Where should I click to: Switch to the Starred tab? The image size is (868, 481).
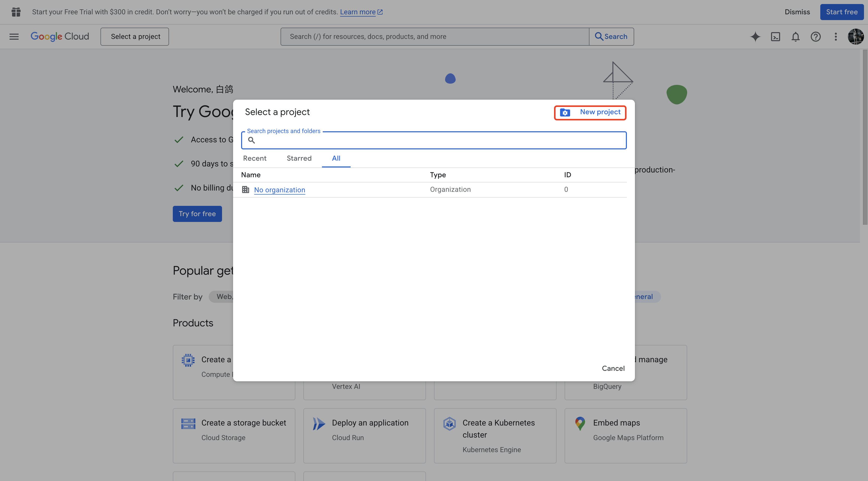point(299,158)
